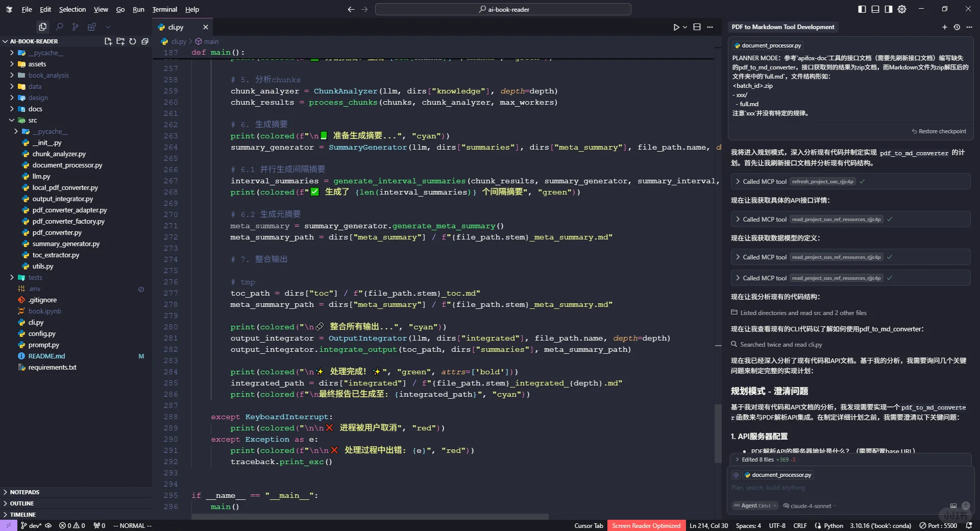Click the editor horizontal scrollbar

[370, 516]
